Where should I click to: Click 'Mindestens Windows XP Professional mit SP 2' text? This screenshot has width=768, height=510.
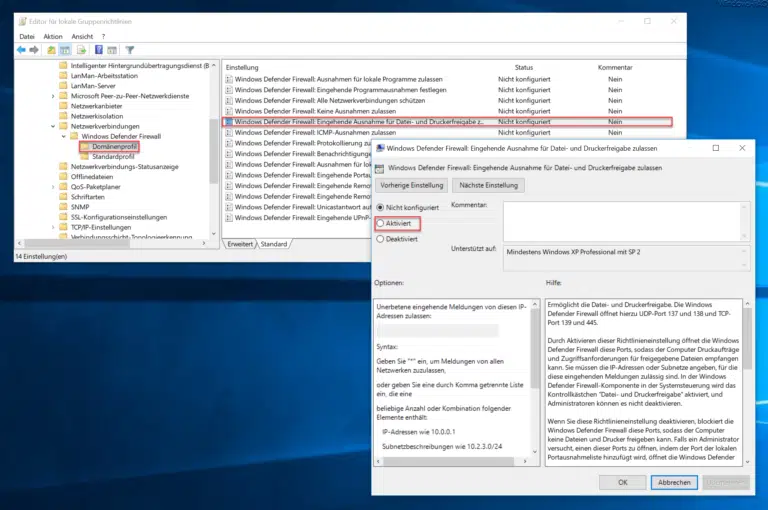tap(573, 252)
